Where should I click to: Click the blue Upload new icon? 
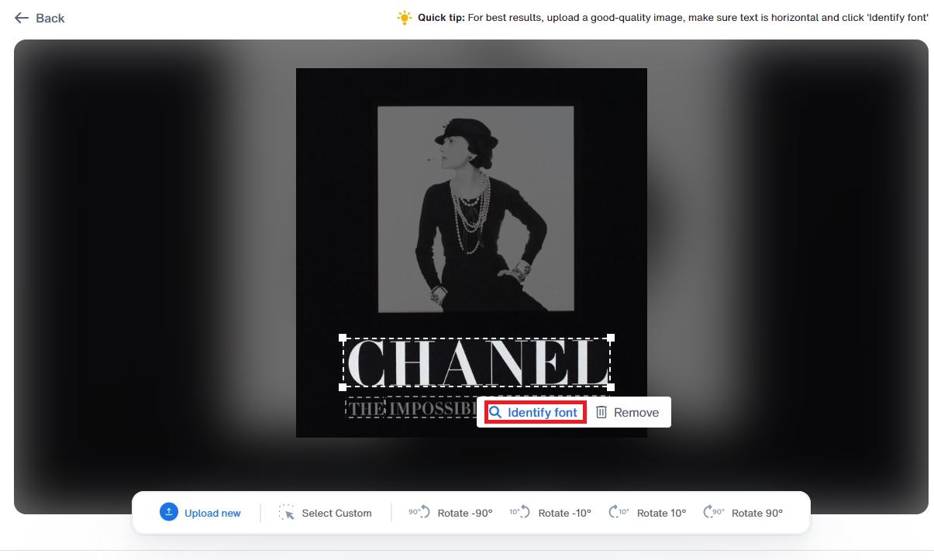tap(169, 513)
